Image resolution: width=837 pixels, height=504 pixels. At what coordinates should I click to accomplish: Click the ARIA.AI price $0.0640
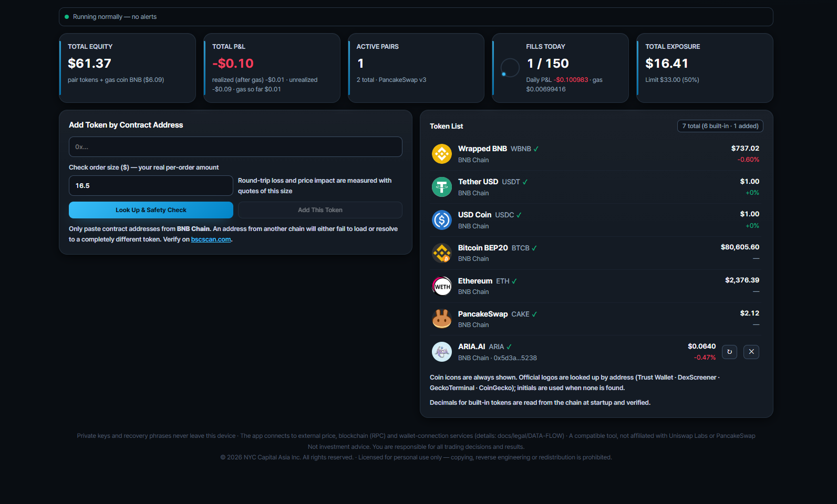tap(702, 346)
